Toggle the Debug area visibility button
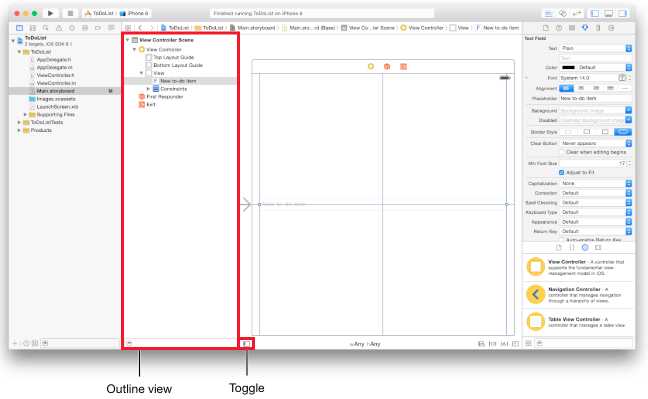This screenshot has width=648, height=399. 609,14
